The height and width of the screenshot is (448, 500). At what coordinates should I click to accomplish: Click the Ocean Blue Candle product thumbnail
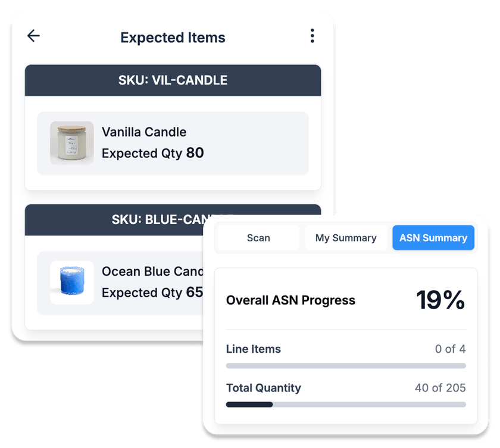point(71,282)
